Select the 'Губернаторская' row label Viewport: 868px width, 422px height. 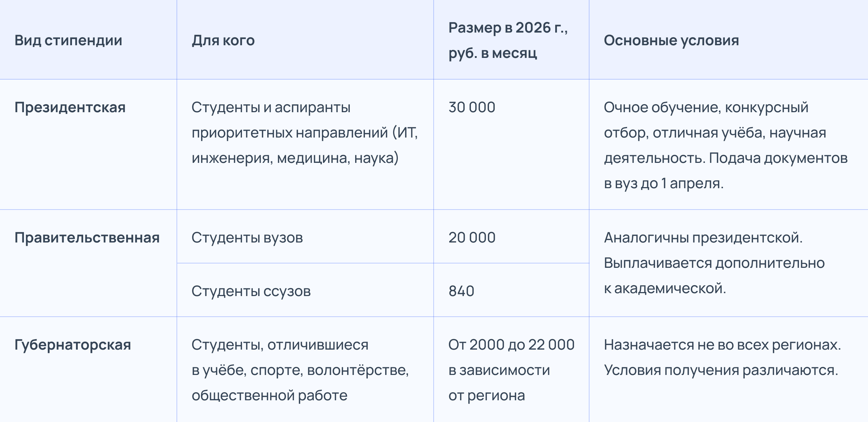tap(73, 345)
